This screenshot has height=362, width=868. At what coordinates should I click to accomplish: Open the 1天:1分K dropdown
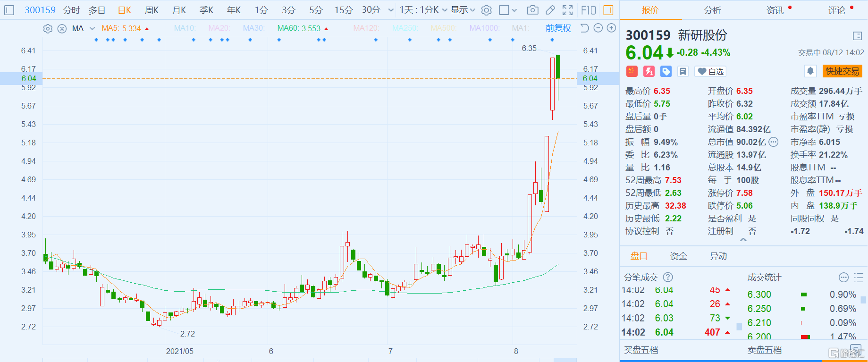(x=423, y=10)
